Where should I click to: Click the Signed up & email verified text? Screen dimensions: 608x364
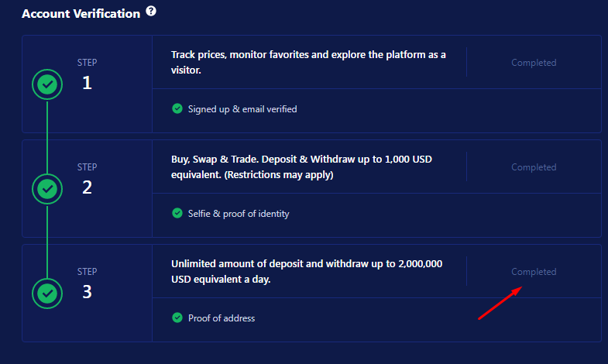(242, 109)
